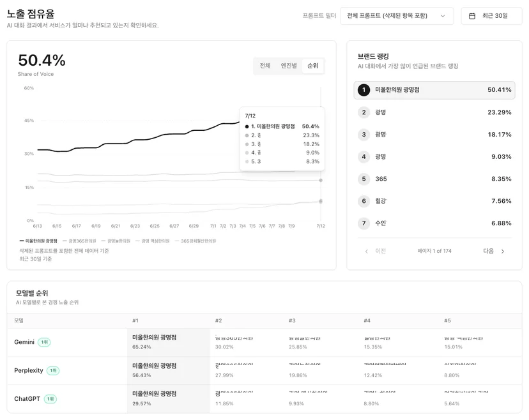The image size is (529, 420).
Task: Switch chart to 엔진별 tab
Action: [x=289, y=66]
